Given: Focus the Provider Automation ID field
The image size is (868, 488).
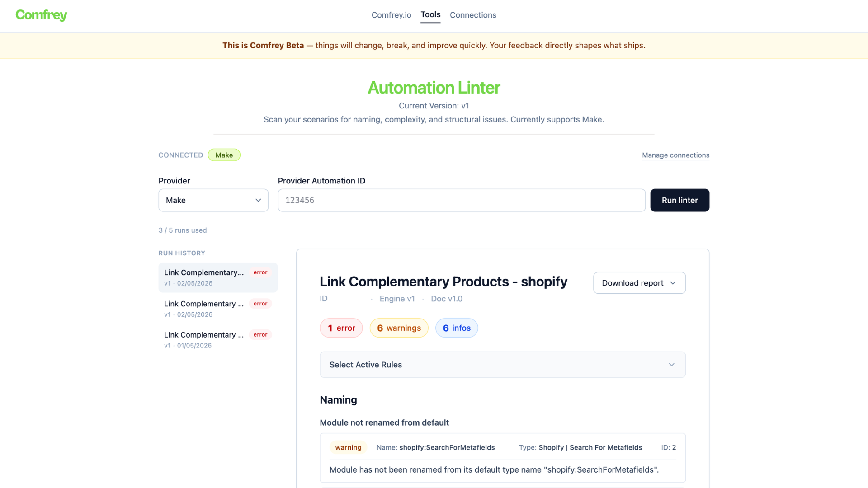Looking at the screenshot, I should [x=462, y=200].
